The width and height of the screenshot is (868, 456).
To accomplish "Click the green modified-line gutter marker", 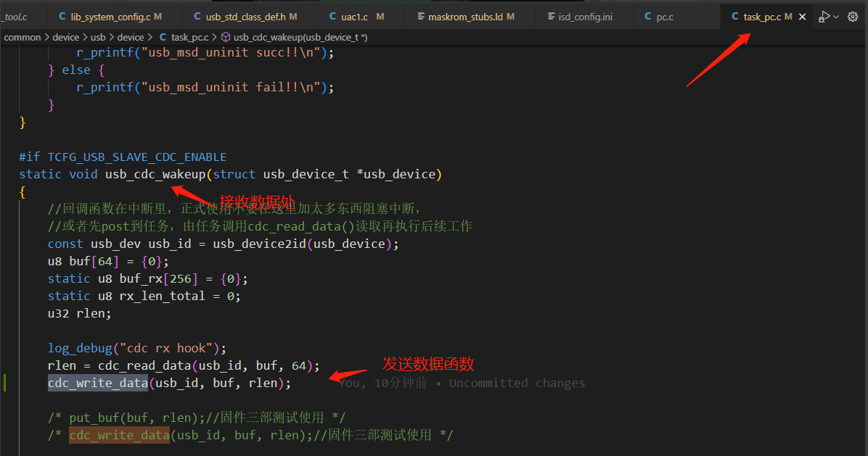I will 5,383.
